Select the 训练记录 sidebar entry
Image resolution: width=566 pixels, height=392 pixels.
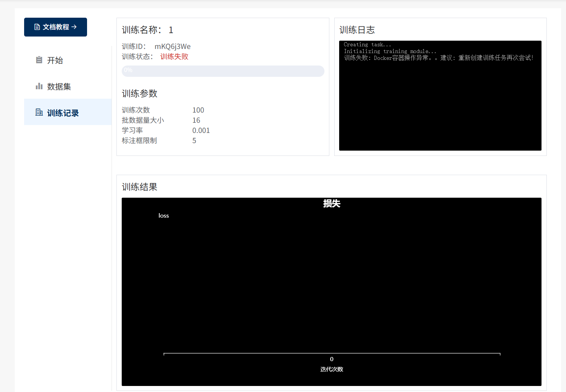(x=63, y=113)
